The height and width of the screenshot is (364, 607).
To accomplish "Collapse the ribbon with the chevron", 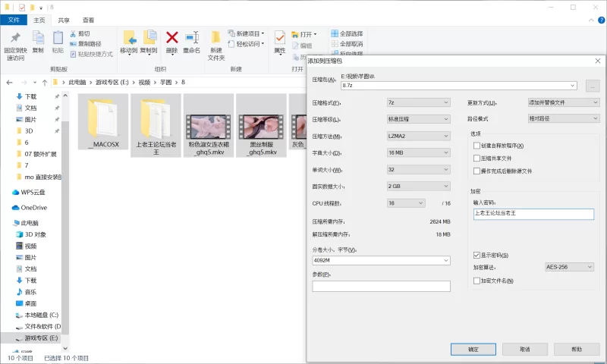I will point(591,20).
